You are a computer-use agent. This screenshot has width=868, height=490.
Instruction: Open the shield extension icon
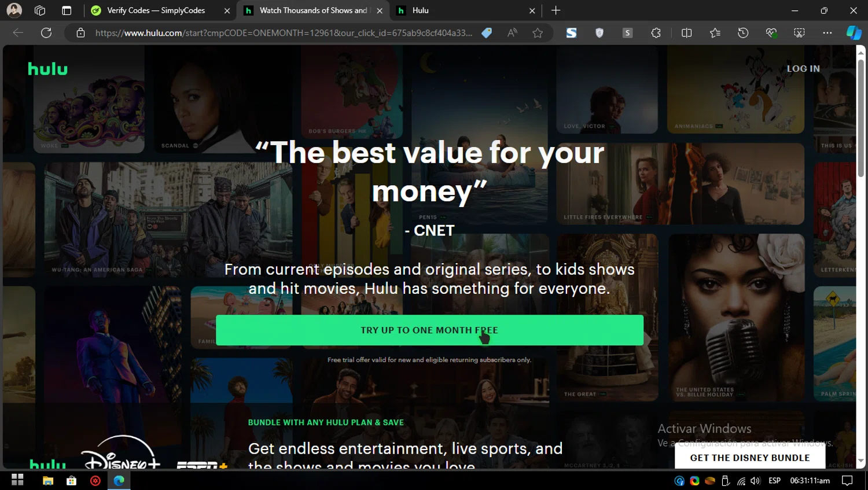point(599,33)
